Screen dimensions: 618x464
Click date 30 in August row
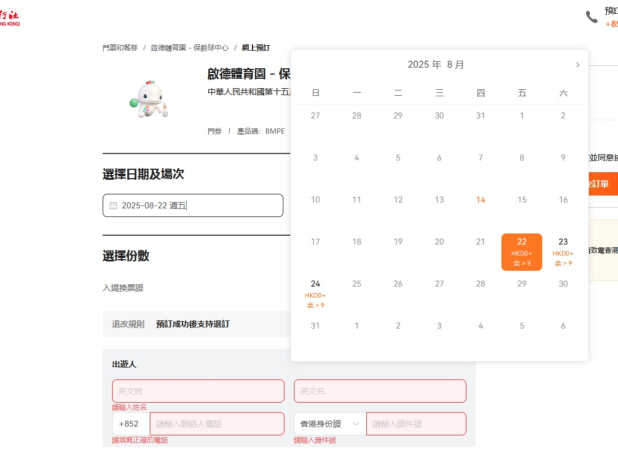pyautogui.click(x=563, y=284)
